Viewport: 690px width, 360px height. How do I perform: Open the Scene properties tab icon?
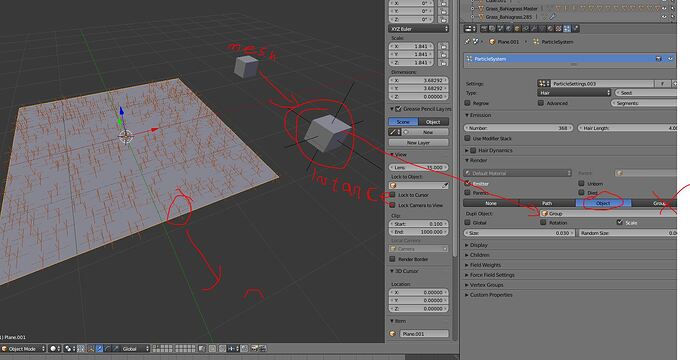(x=500, y=29)
